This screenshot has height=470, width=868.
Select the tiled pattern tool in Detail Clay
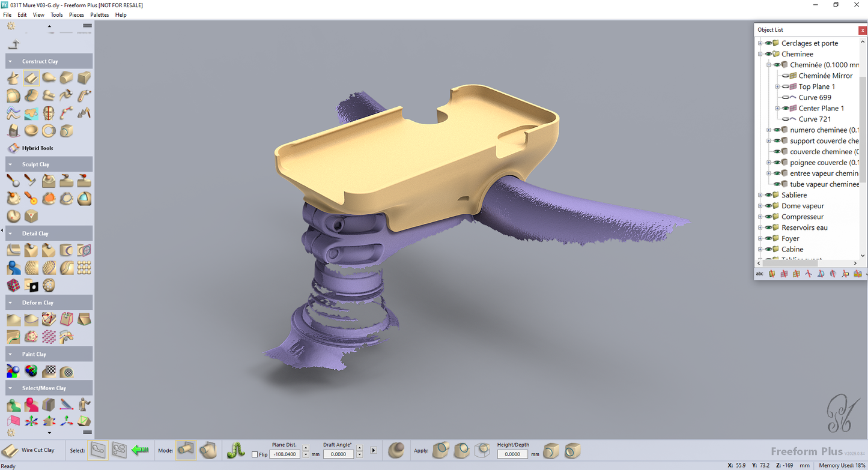[x=84, y=268]
